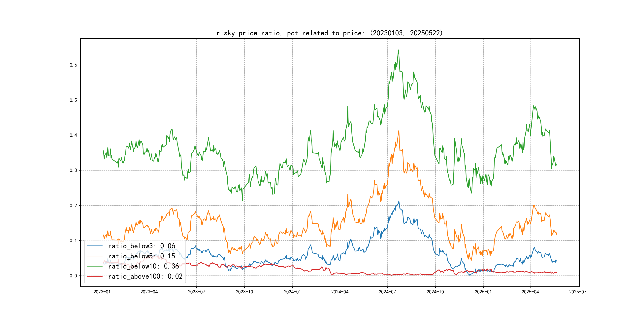Select the 'ratio_below3: 0.06' legend label
Image resolution: width=644 pixels, height=322 pixels.
142,246
